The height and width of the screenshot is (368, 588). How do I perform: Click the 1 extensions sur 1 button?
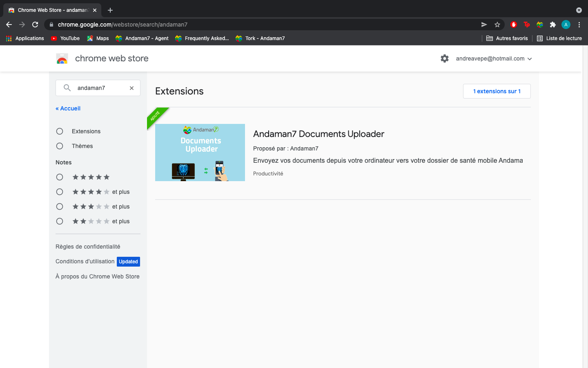[x=497, y=91]
